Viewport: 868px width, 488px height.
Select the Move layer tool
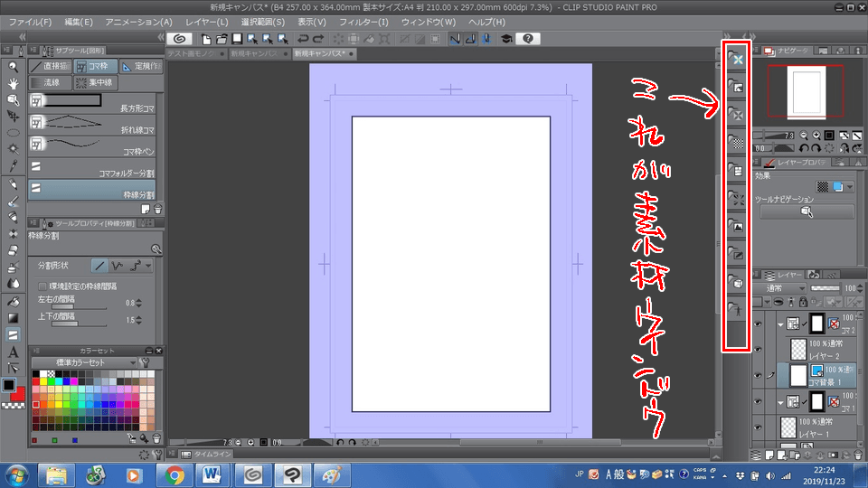click(13, 117)
